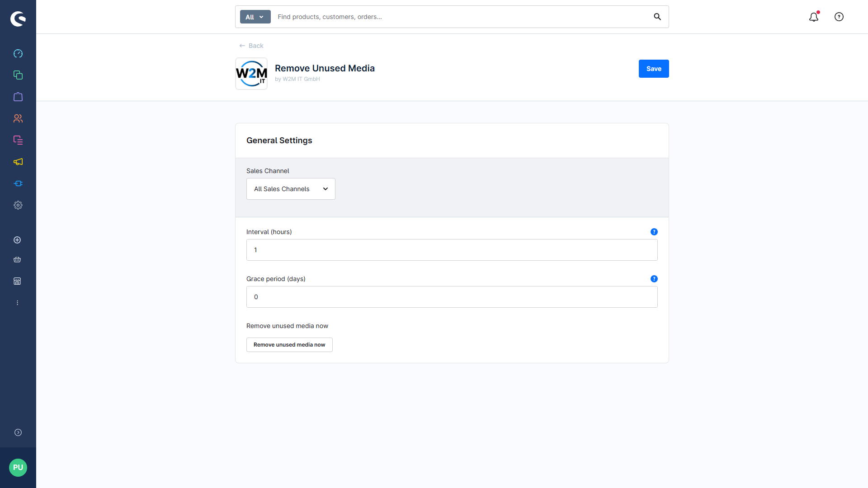Open the basket sales channel icon
The width and height of the screenshot is (868, 488).
click(x=17, y=259)
